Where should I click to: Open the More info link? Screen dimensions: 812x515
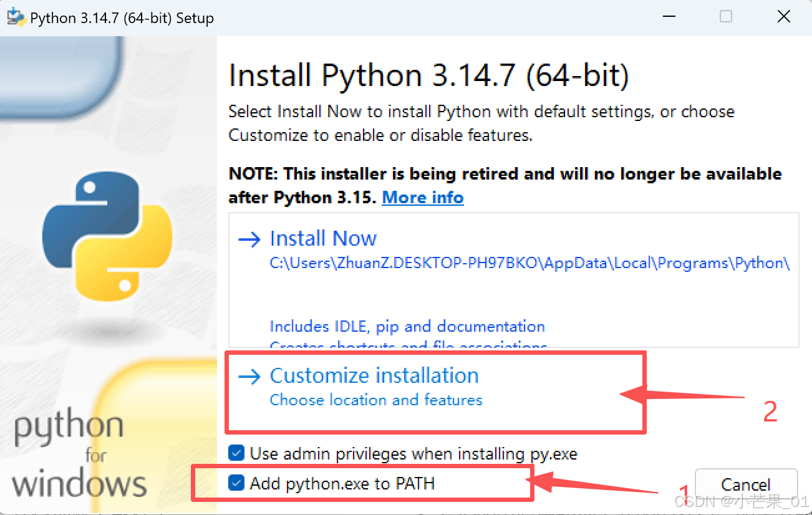(x=423, y=198)
